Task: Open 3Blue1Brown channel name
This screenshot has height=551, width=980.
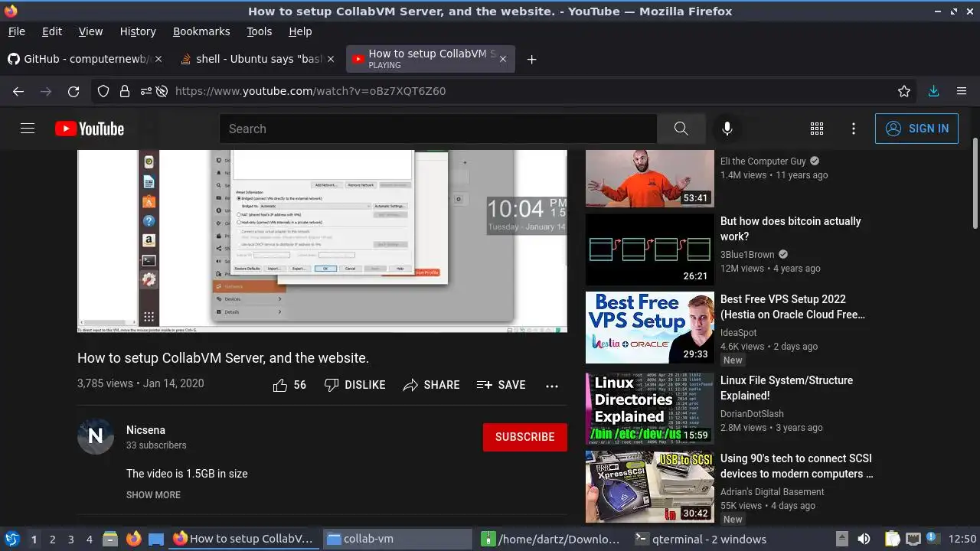Action: [x=747, y=255]
